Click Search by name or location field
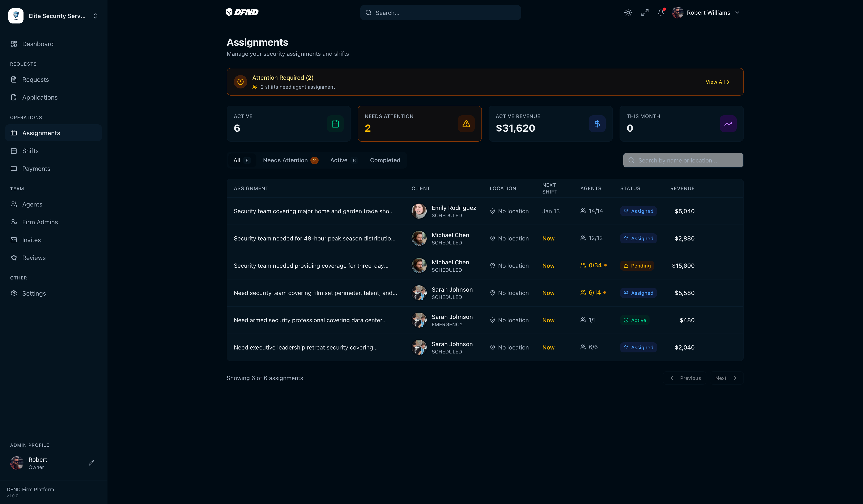 (683, 160)
